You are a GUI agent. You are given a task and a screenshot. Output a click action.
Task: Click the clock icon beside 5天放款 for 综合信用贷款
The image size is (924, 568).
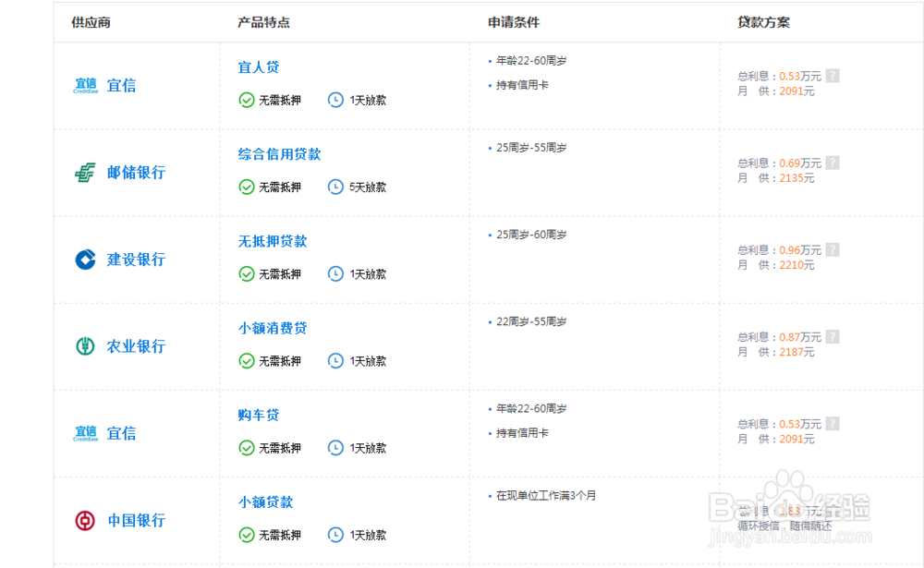pos(334,187)
